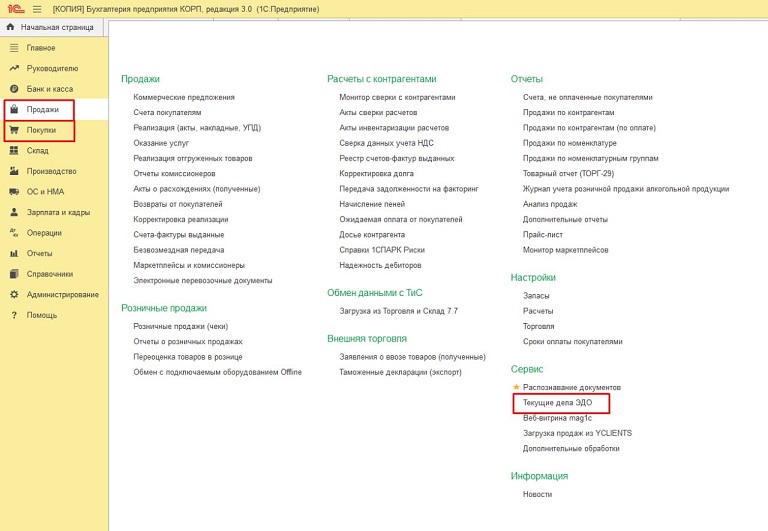Open Справки 1СПАРК Риски
Image resolution: width=768 pixels, height=531 pixels.
coord(382,250)
